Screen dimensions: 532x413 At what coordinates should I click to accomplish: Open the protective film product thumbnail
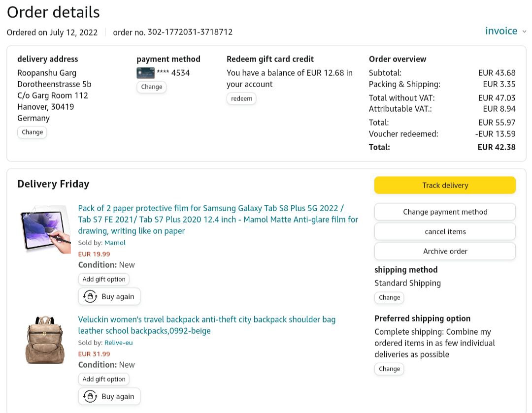click(x=46, y=229)
